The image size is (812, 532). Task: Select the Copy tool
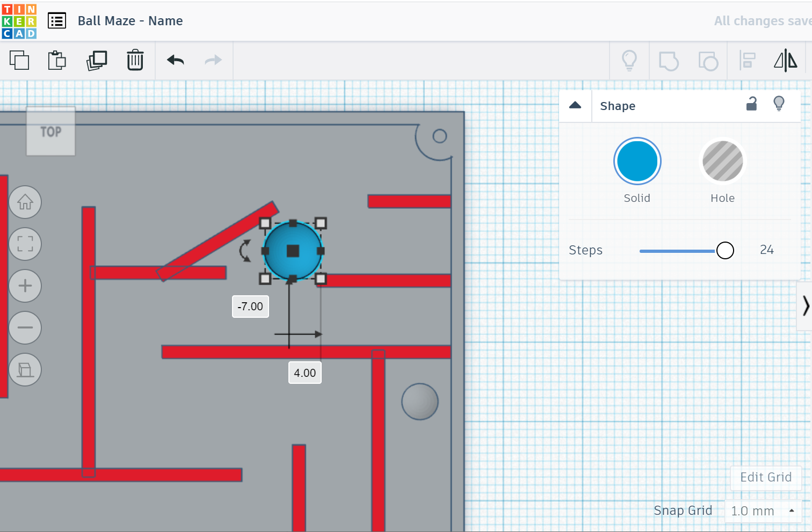pyautogui.click(x=19, y=60)
